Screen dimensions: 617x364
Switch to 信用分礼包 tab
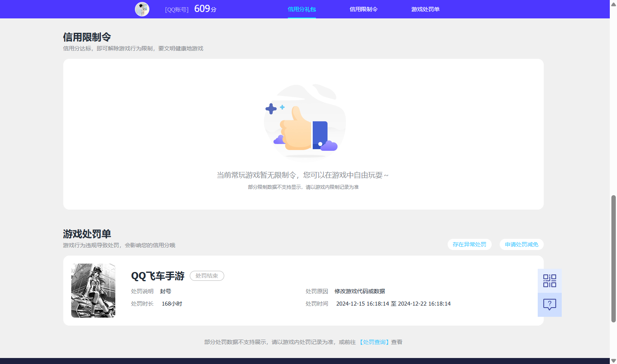pyautogui.click(x=302, y=9)
